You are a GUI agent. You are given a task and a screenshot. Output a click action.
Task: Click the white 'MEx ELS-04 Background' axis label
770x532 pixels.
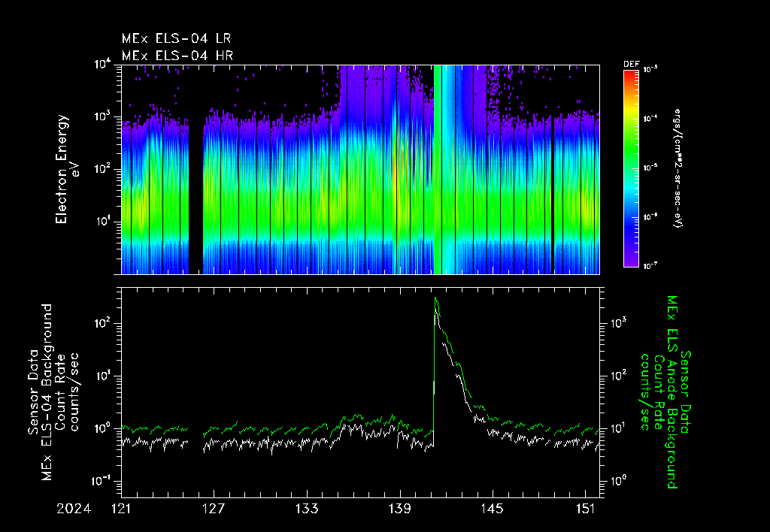(x=47, y=392)
